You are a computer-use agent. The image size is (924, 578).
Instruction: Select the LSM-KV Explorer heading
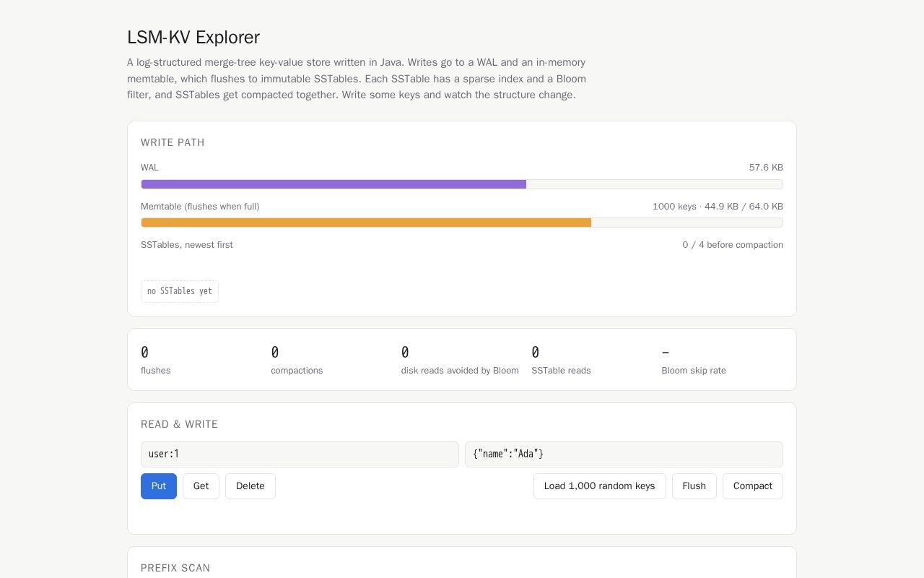(193, 37)
